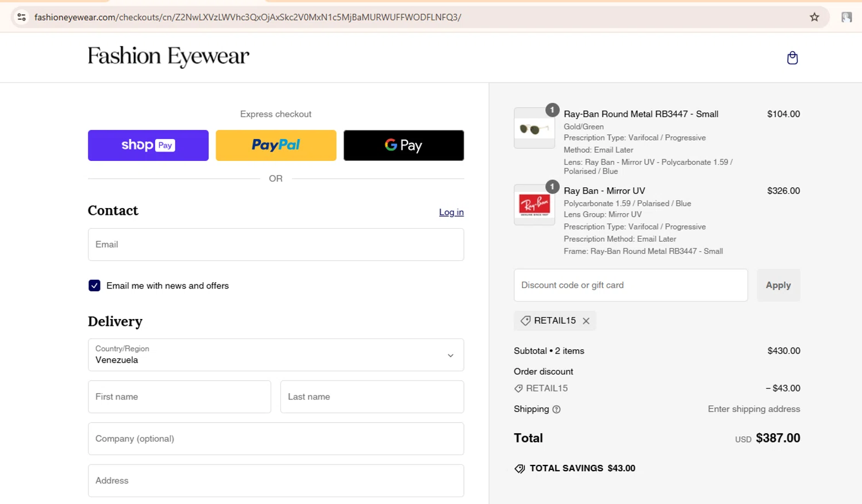Click the Lens Group: Mirror UV text

[x=603, y=214]
